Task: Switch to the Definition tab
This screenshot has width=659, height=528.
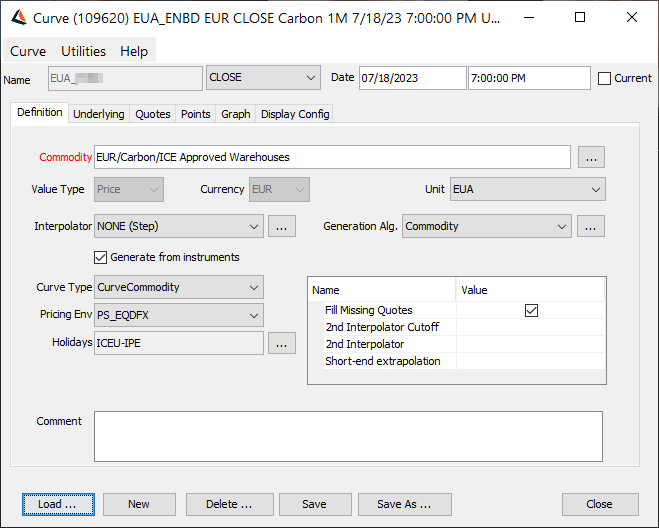Action: 40,113
